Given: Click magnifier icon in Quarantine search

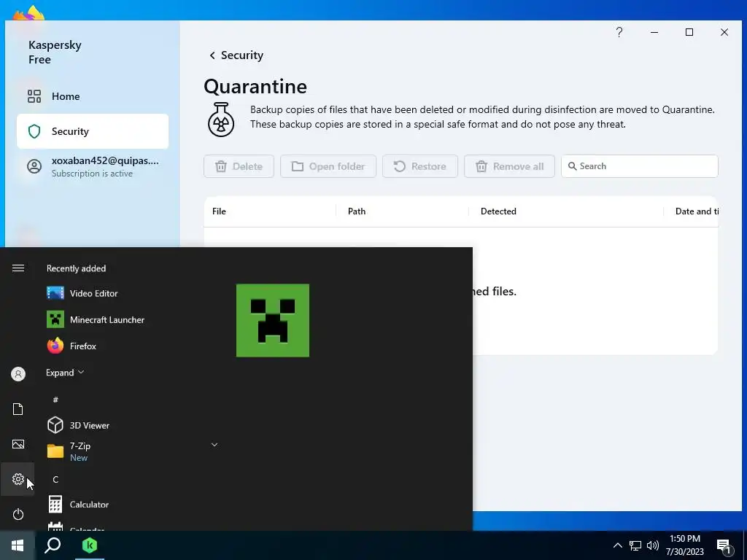Looking at the screenshot, I should 572,166.
